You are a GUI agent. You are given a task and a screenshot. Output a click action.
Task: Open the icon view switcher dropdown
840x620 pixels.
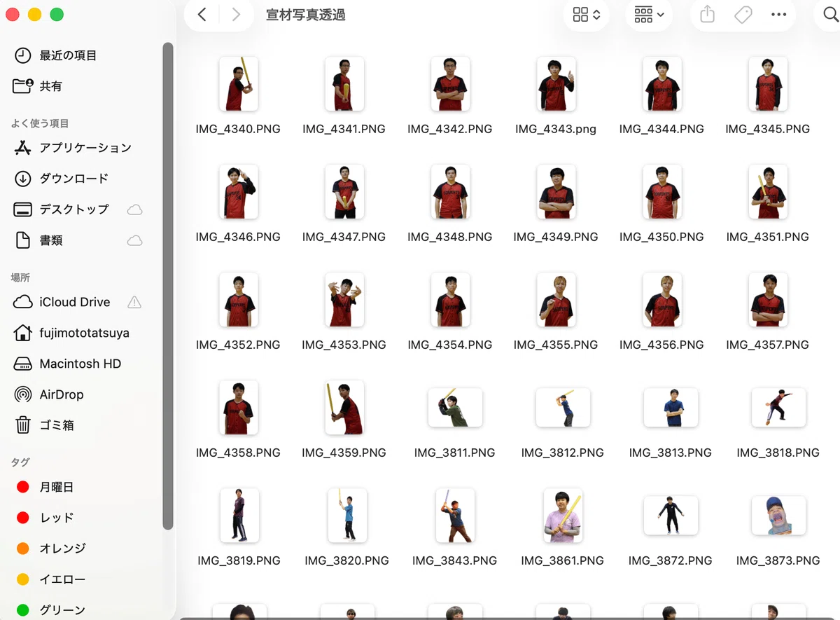(586, 15)
